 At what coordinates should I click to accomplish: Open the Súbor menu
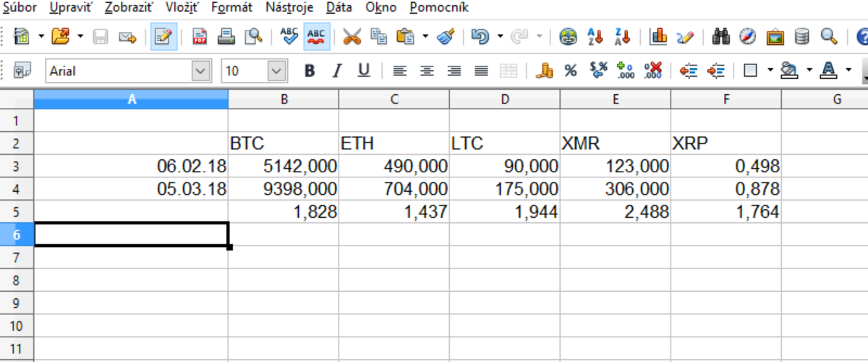(x=20, y=8)
